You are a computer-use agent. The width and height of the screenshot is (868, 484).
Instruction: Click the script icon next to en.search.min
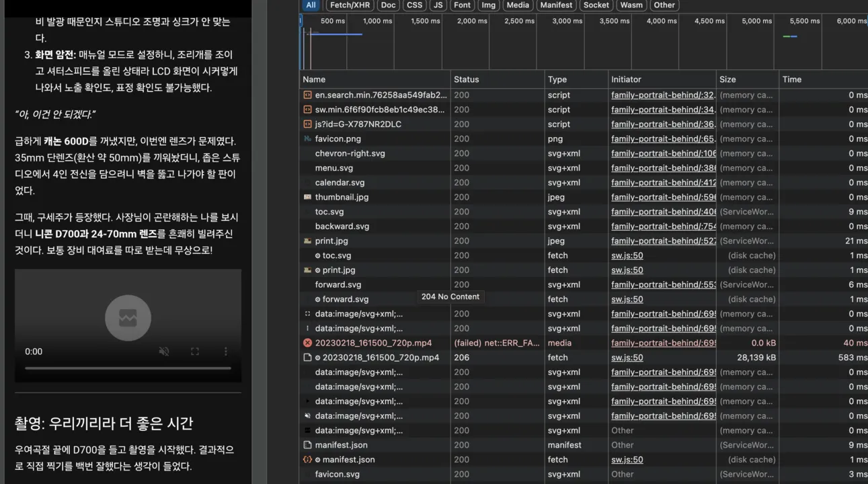[307, 95]
